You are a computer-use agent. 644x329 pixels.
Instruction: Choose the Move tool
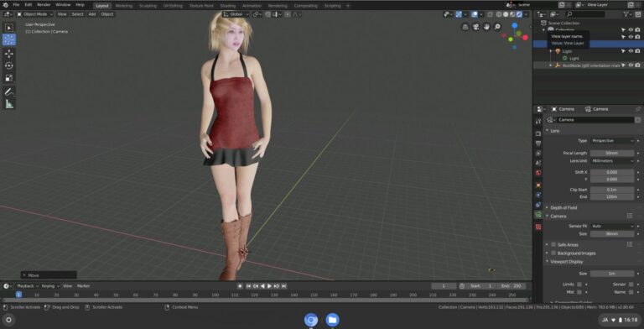(9, 54)
